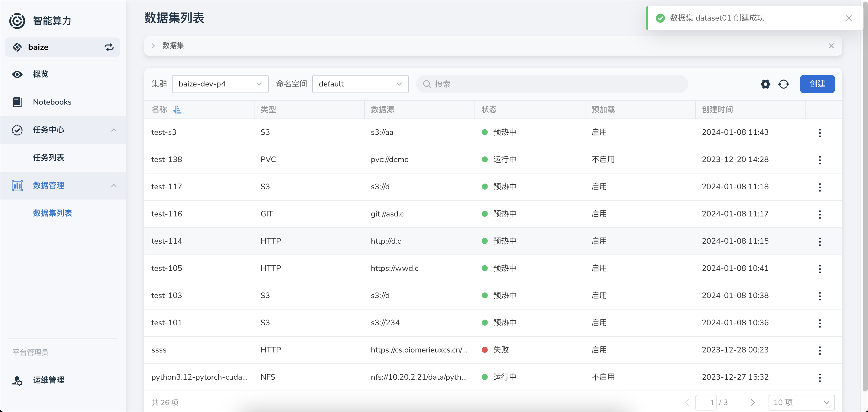This screenshot has width=868, height=412.
Task: Click the 数据管理 chart icon
Action: (x=17, y=185)
